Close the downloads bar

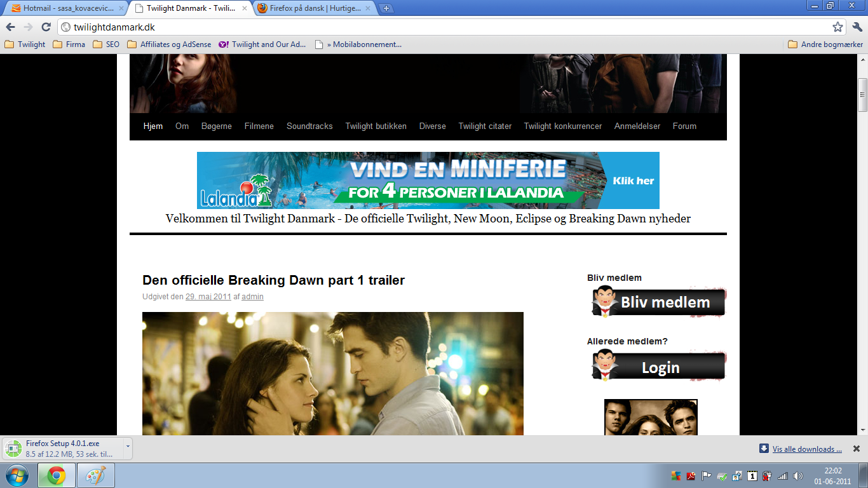(x=856, y=449)
